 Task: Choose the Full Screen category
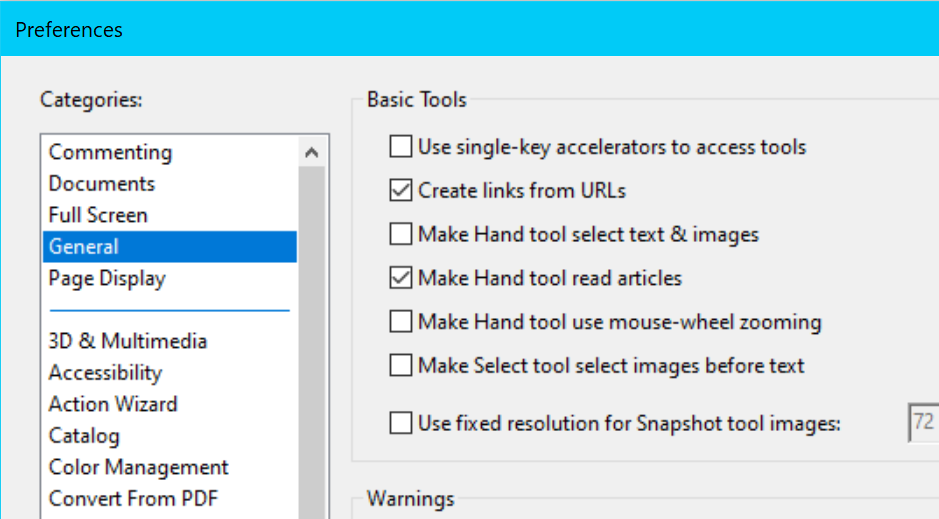pos(98,215)
